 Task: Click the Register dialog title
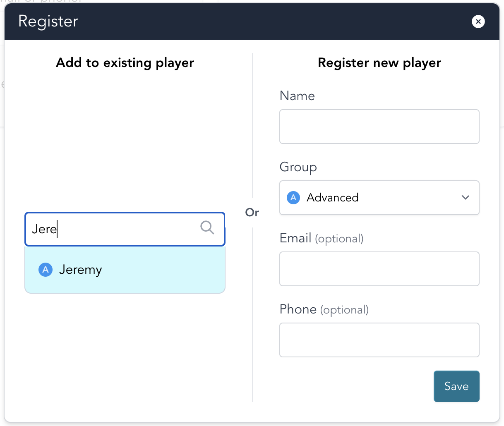click(x=48, y=22)
